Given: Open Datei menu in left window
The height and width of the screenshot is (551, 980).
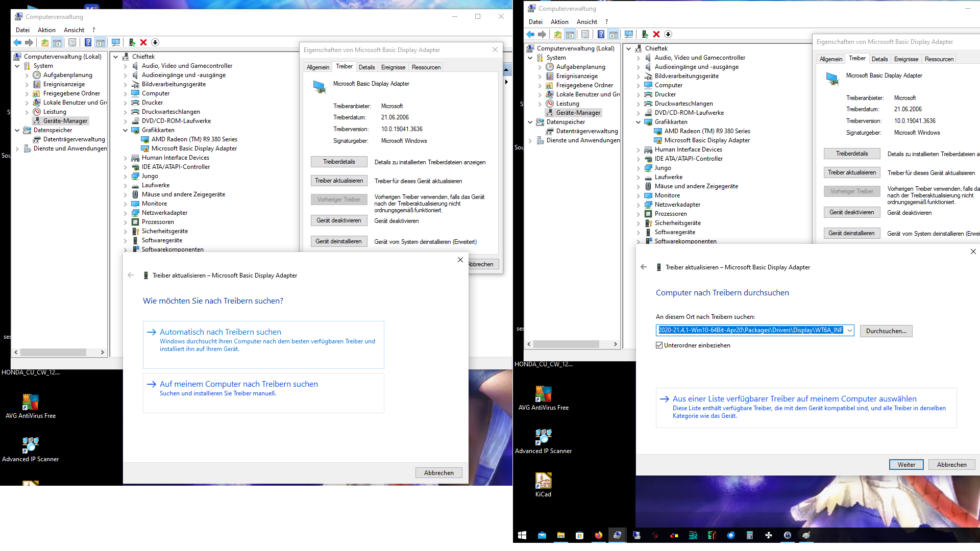Looking at the screenshot, I should pos(22,30).
